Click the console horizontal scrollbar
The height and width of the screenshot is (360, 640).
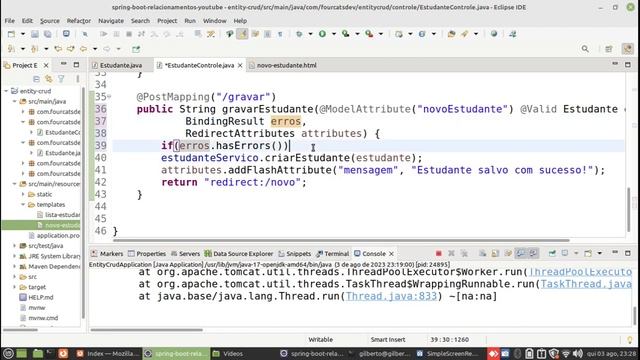click(147, 329)
